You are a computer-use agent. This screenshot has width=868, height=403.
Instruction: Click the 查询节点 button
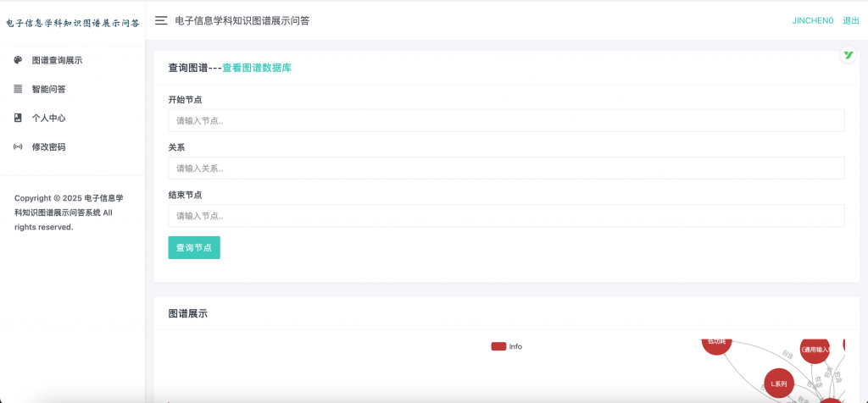pos(194,248)
